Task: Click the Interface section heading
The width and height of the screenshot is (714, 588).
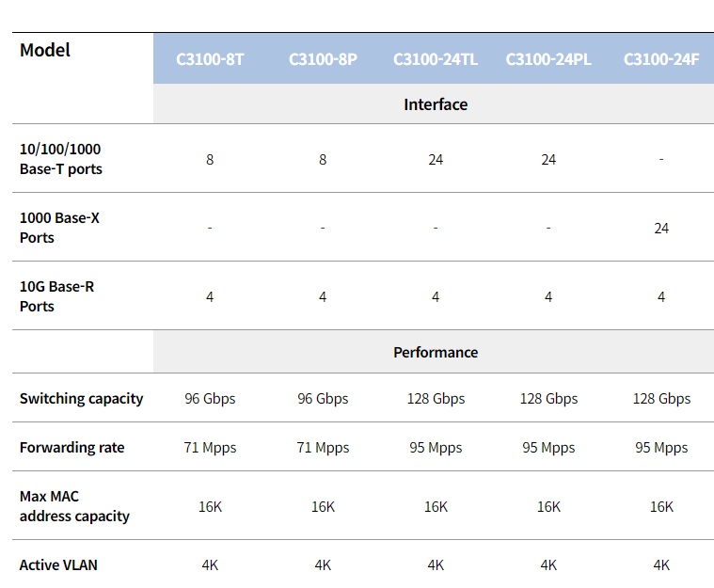Action: point(436,104)
